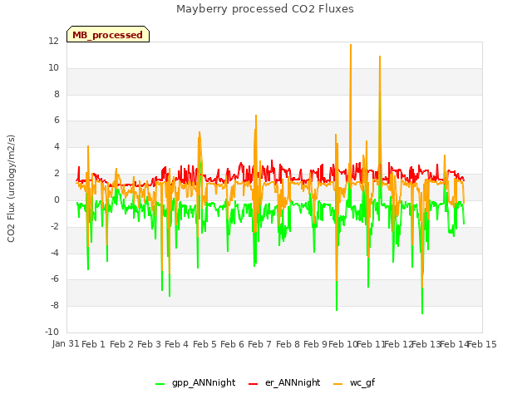Viewport: 532px width, 399px height.
Task: Toggle the er_ANNnight legend entry
Action: (x=284, y=383)
